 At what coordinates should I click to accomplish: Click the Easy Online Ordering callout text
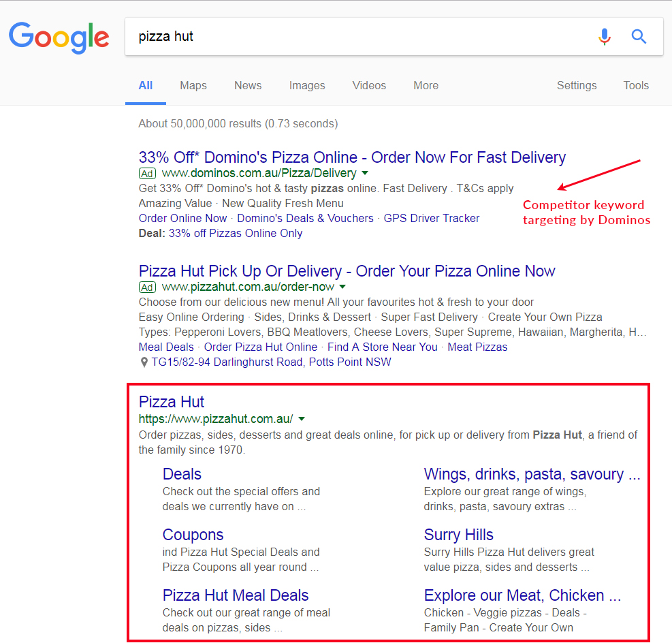191,317
